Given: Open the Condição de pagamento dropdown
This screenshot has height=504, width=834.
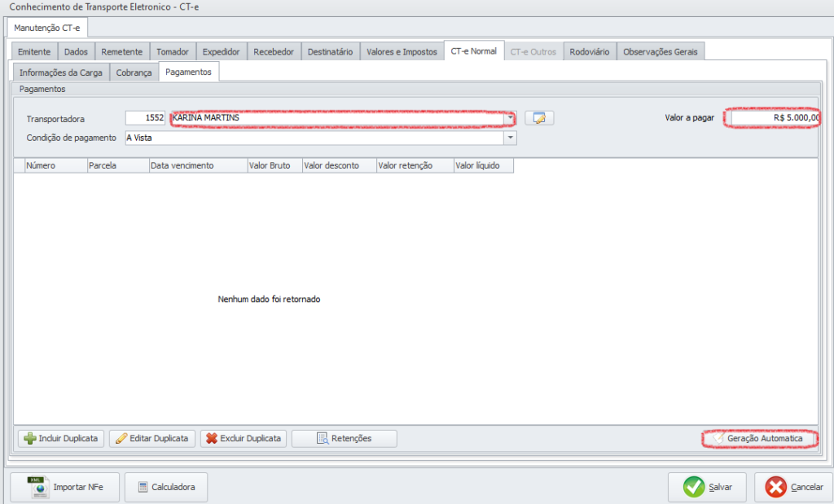Looking at the screenshot, I should tap(511, 138).
